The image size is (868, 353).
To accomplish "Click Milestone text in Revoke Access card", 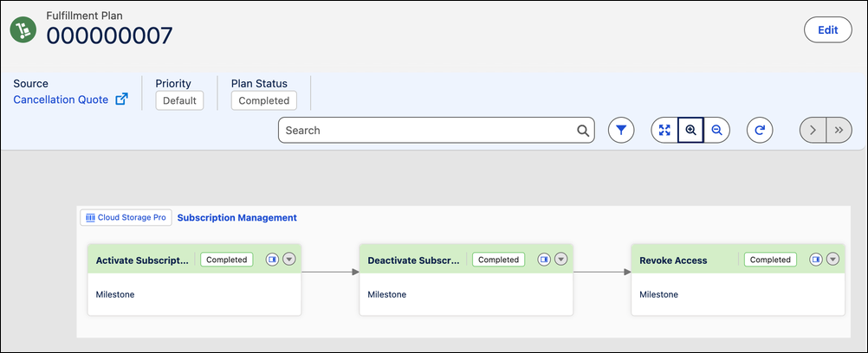I will [658, 294].
